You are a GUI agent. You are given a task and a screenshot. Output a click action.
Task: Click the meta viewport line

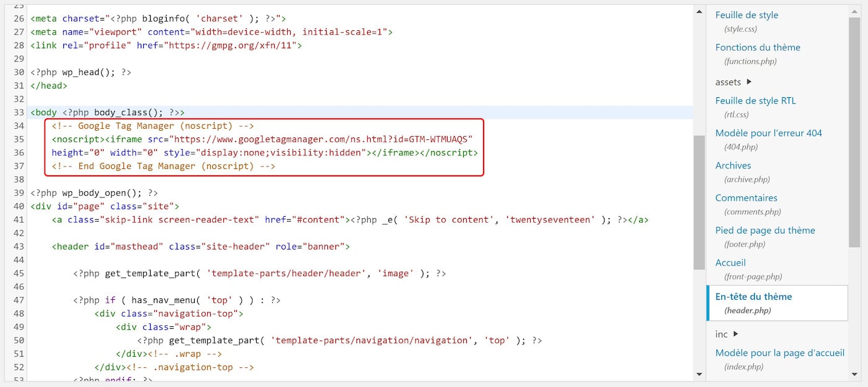tap(211, 32)
